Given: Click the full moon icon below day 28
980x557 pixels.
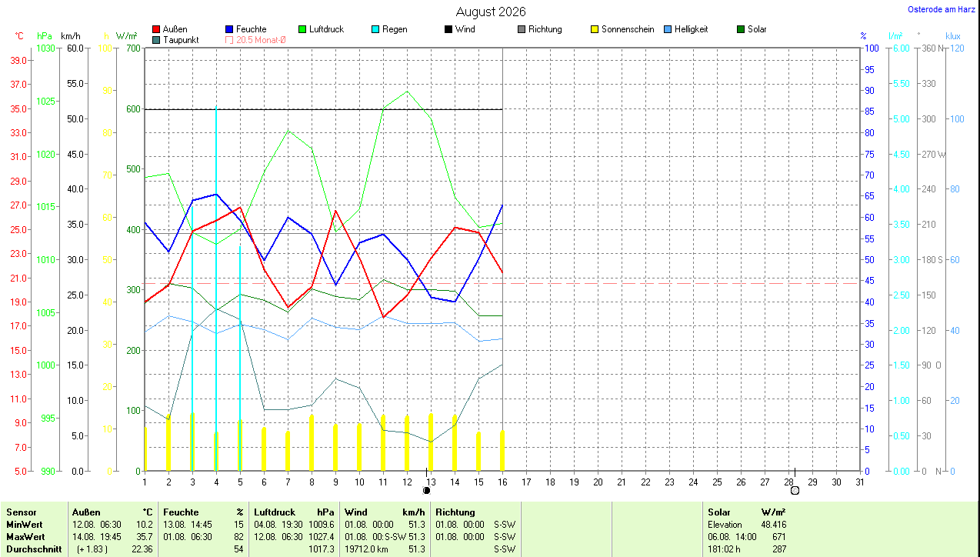Looking at the screenshot, I should pyautogui.click(x=795, y=490).
